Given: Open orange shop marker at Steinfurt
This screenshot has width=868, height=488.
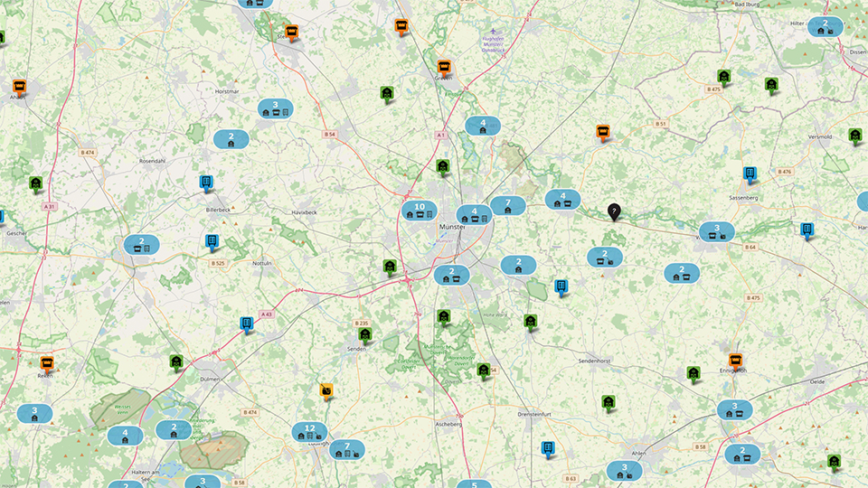Looking at the screenshot, I should click(x=292, y=33).
